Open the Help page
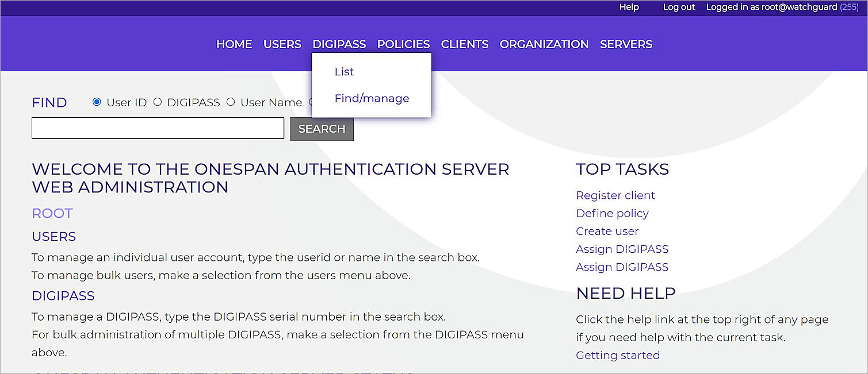The image size is (868, 374). [629, 7]
